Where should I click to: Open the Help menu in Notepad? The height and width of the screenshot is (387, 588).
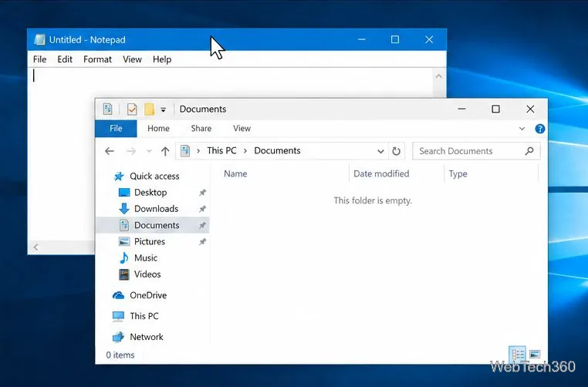(162, 59)
